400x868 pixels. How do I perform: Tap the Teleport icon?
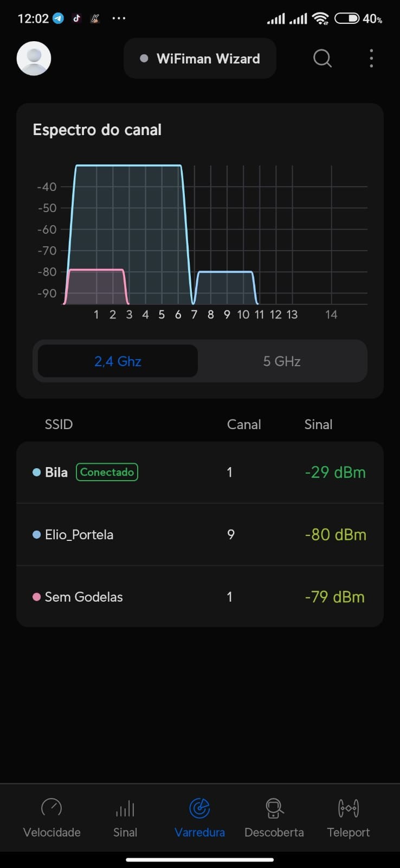(348, 808)
